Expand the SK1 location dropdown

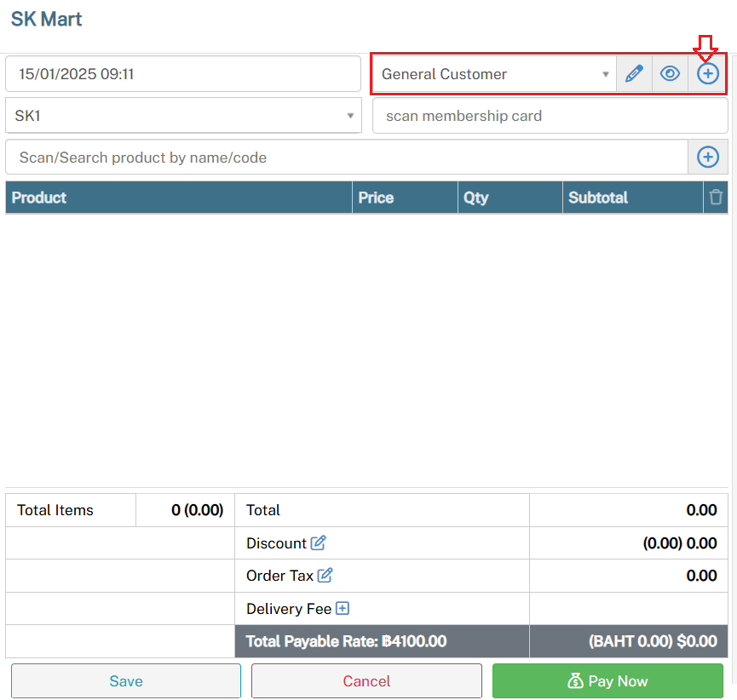183,116
